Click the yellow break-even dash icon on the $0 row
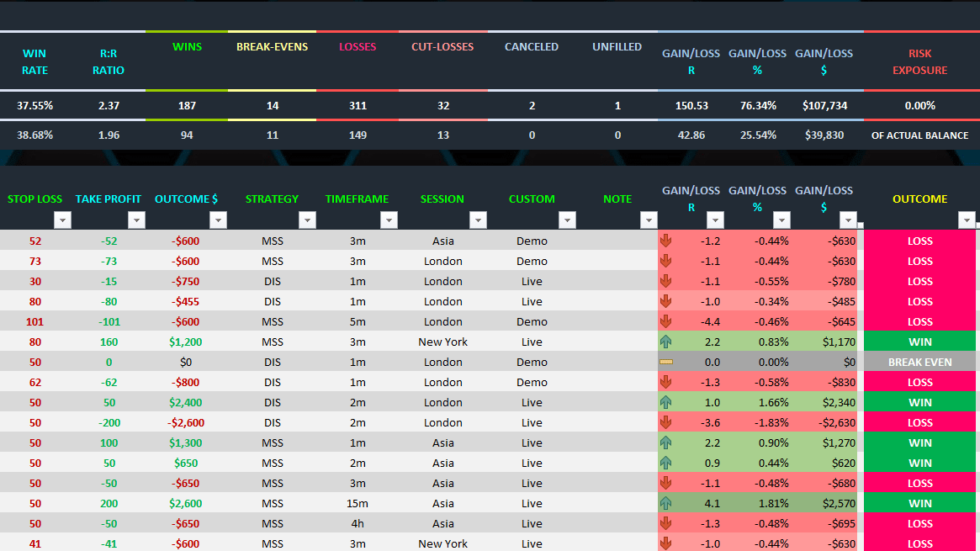Image resolution: width=980 pixels, height=551 pixels. coord(665,362)
